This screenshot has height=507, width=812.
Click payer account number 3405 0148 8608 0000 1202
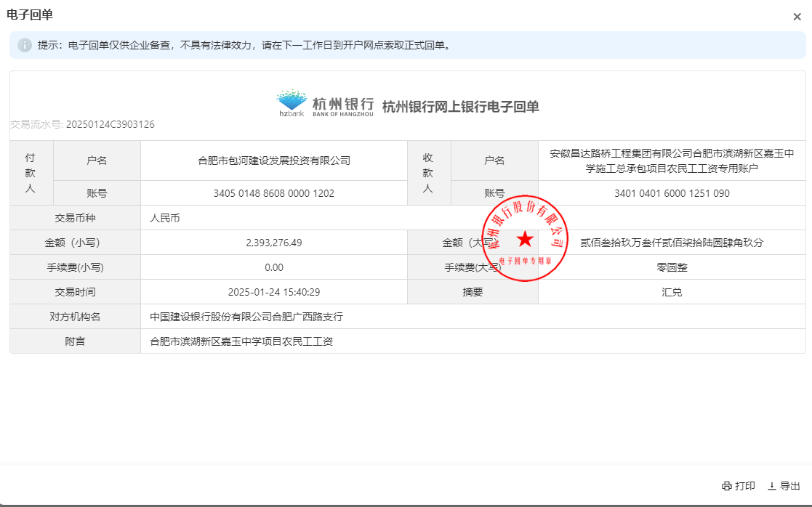click(274, 193)
